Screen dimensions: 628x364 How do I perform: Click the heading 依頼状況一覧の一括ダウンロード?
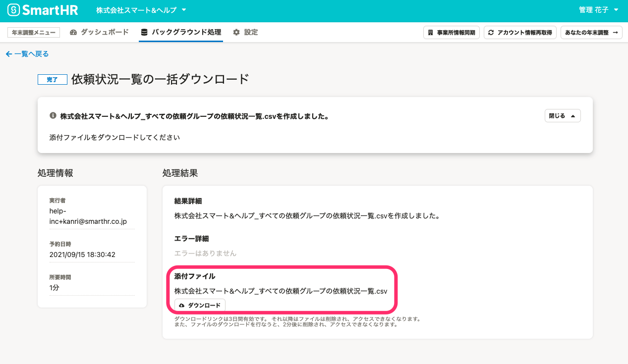(x=160, y=79)
